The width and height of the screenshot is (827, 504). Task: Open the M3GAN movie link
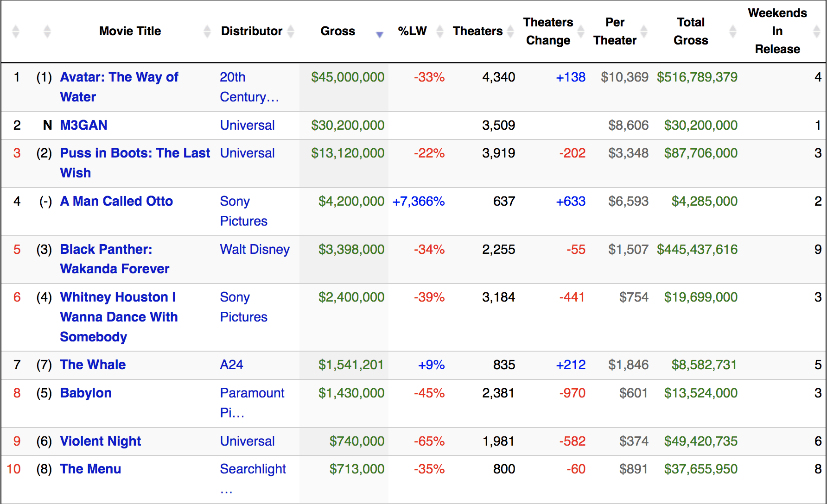[84, 125]
